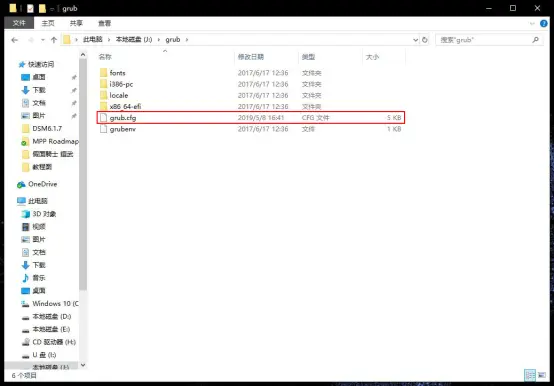
Task: Open the recent locations dropdown arrow
Action: 43,40
